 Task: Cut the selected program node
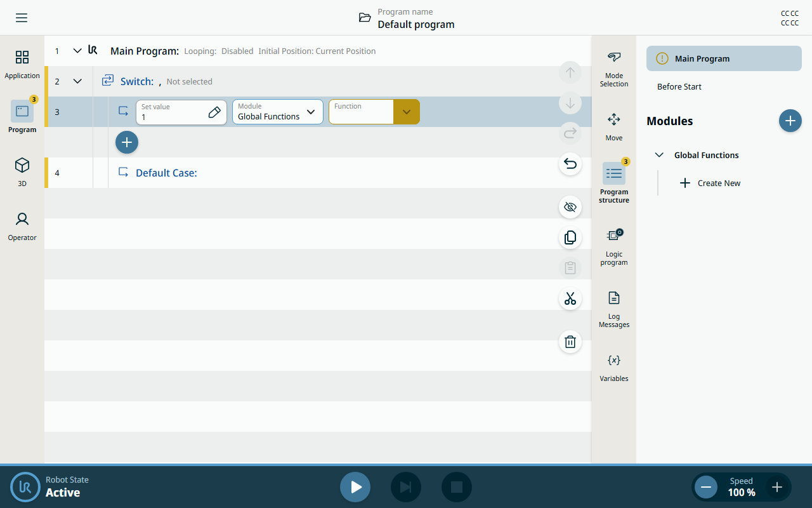coord(570,299)
